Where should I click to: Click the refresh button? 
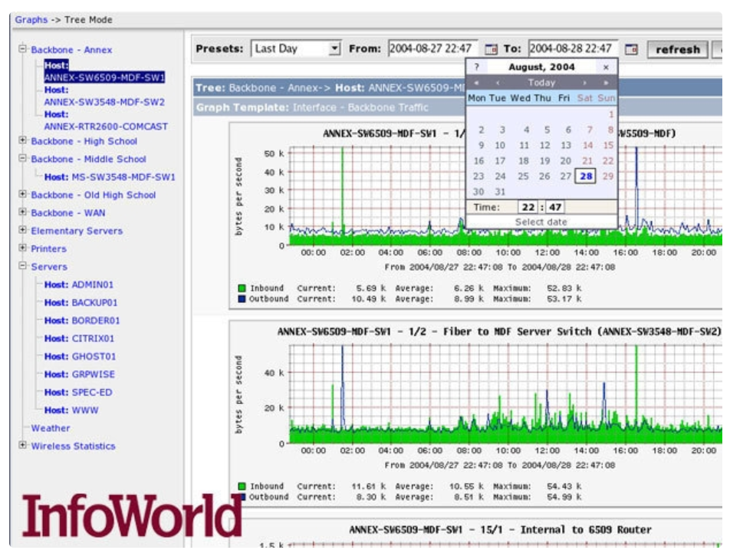point(677,49)
